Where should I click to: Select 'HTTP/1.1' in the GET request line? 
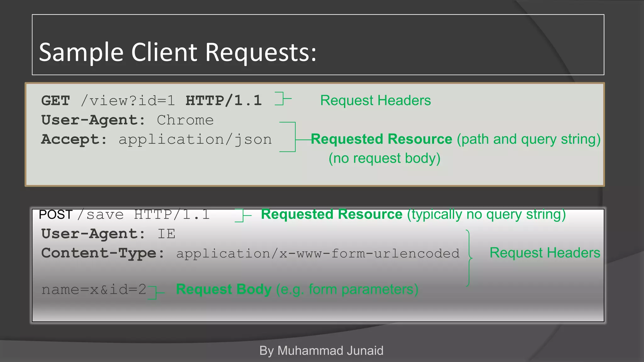(x=224, y=101)
